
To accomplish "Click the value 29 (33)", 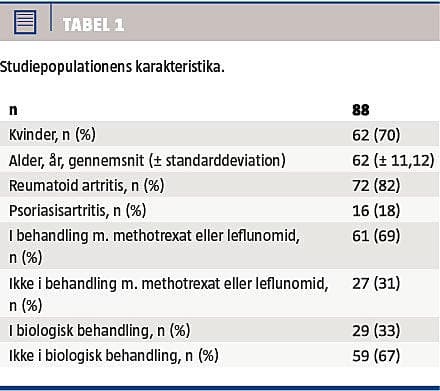I will tap(376, 331).
